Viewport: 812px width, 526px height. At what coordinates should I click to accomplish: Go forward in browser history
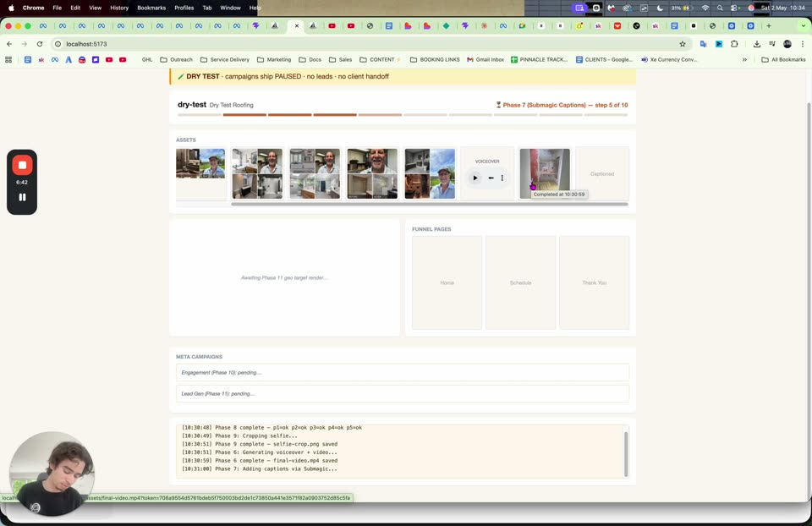(x=25, y=44)
